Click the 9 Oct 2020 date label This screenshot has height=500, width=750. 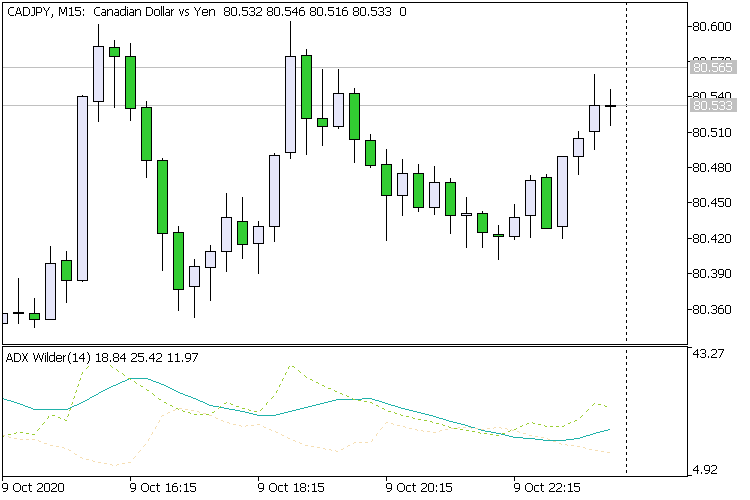[33, 488]
